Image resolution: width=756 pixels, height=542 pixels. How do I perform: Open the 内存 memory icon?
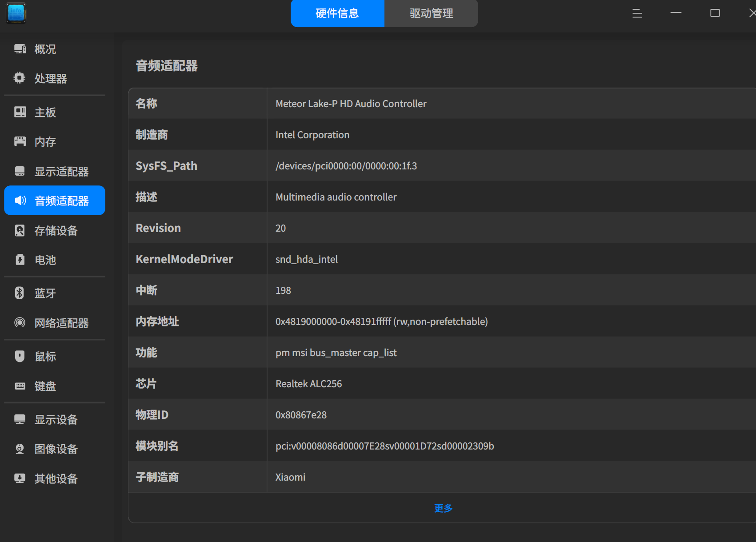20,141
